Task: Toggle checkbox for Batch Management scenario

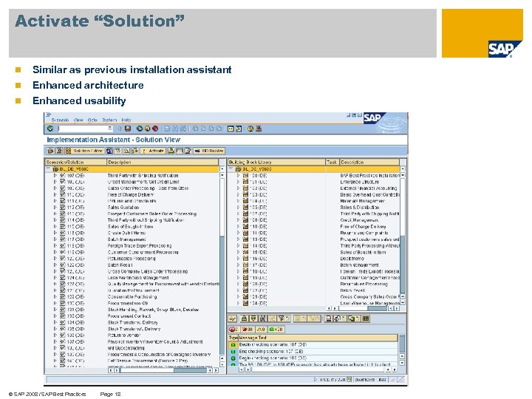Action: pos(62,239)
